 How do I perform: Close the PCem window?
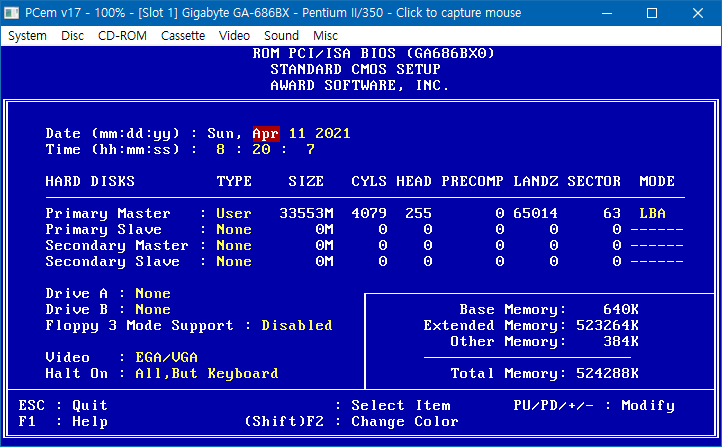[x=698, y=13]
